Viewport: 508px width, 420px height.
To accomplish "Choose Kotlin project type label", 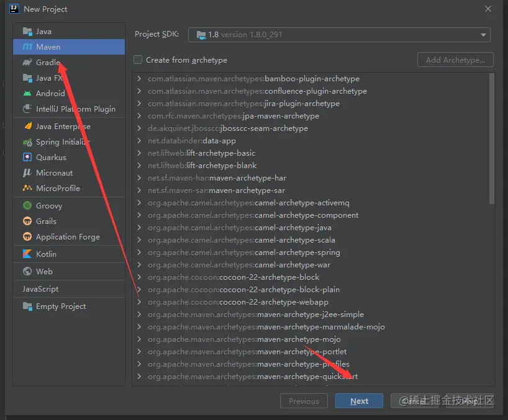I will (46, 254).
